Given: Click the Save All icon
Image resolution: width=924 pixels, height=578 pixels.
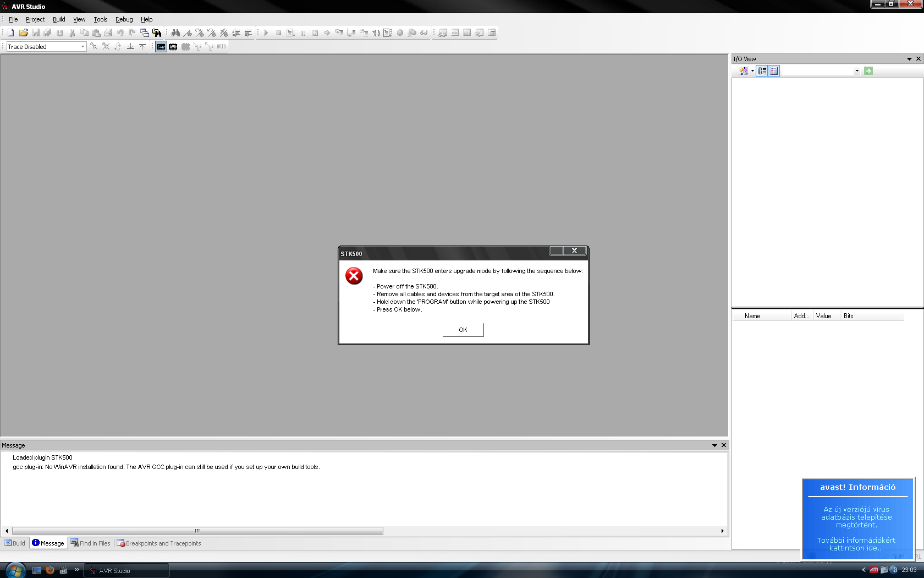Looking at the screenshot, I should point(48,33).
